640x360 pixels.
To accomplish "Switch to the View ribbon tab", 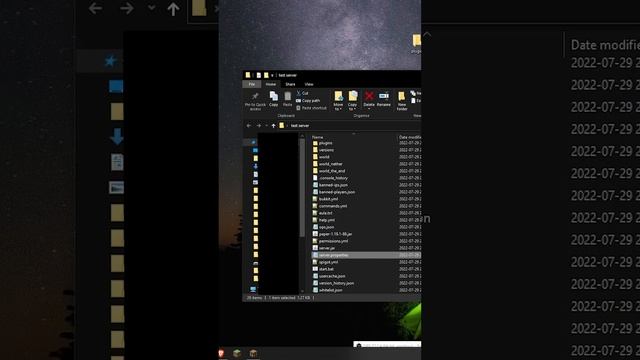I will 309,84.
